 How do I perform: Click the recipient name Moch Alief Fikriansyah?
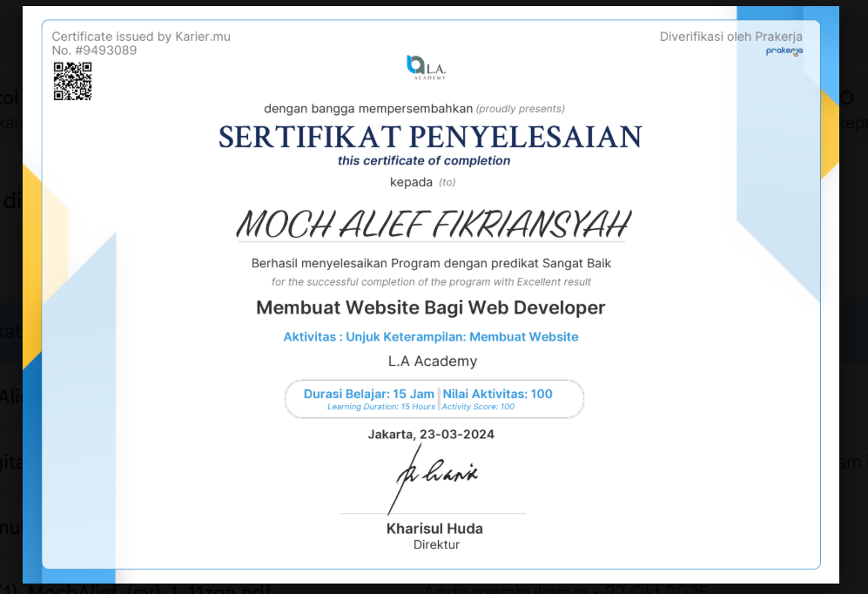pos(433,224)
